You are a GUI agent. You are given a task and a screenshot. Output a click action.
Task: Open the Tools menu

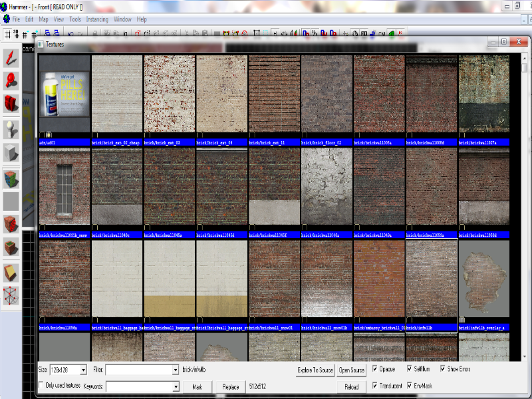coord(75,19)
